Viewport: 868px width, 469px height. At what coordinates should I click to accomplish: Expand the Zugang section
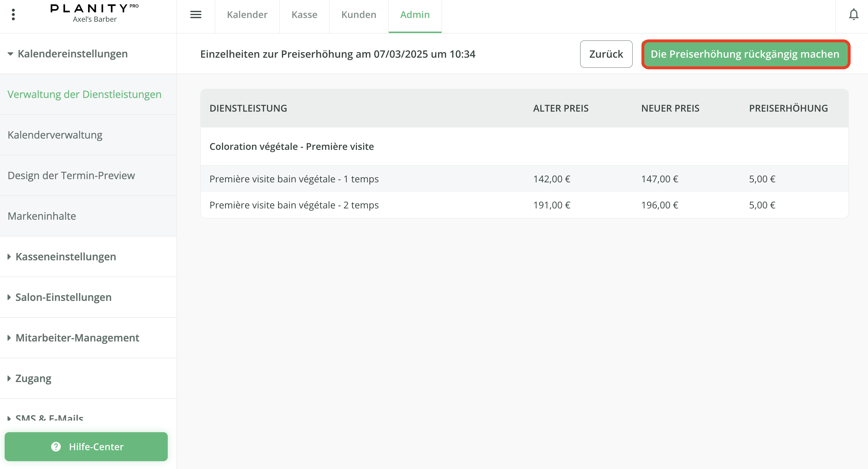(x=33, y=378)
